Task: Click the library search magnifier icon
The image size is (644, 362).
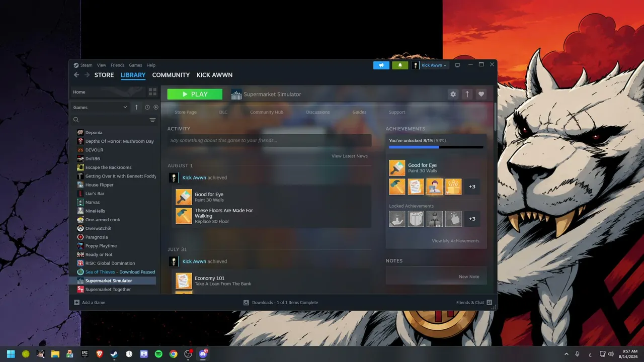Action: (x=76, y=120)
